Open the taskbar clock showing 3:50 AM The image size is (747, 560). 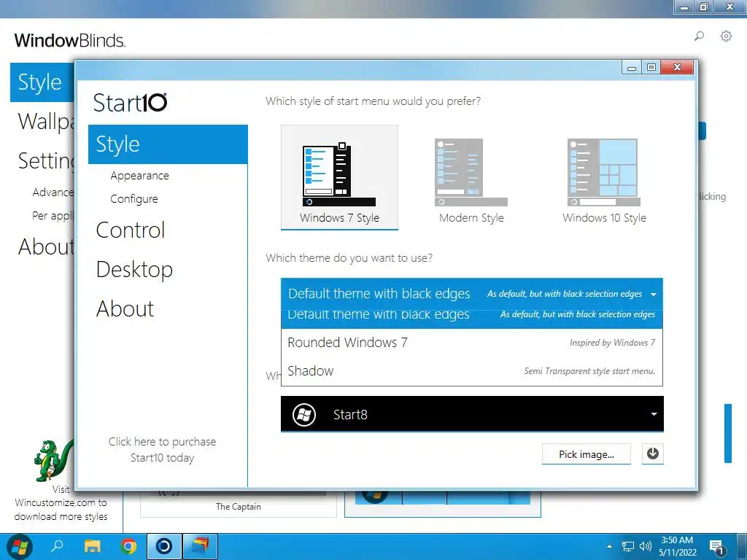[x=678, y=546]
